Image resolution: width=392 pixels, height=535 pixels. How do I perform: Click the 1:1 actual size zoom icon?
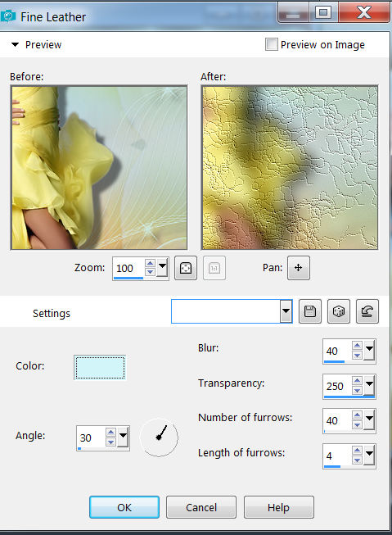214,268
